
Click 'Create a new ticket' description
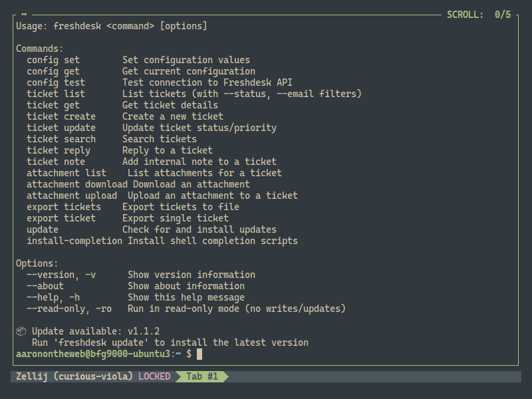point(173,116)
